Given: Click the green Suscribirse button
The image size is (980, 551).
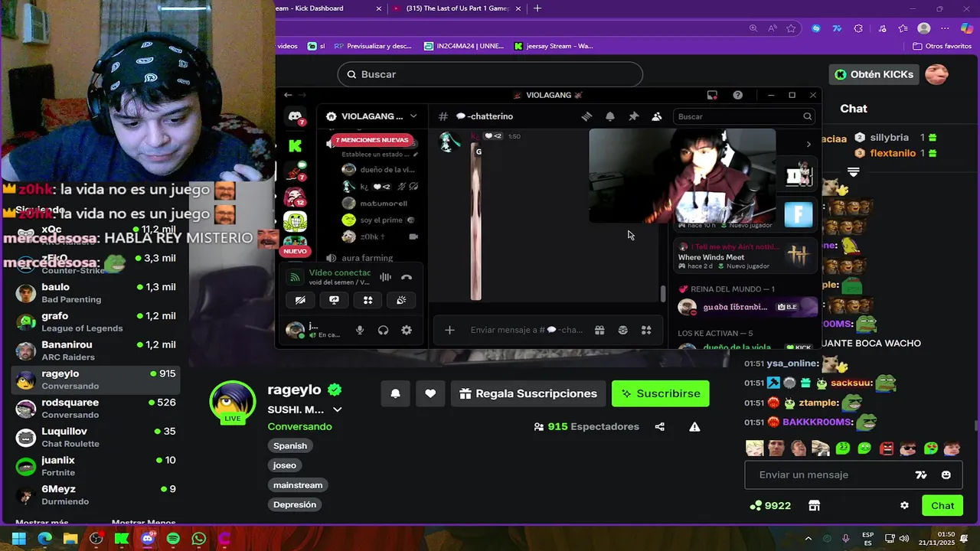Looking at the screenshot, I should [x=661, y=393].
